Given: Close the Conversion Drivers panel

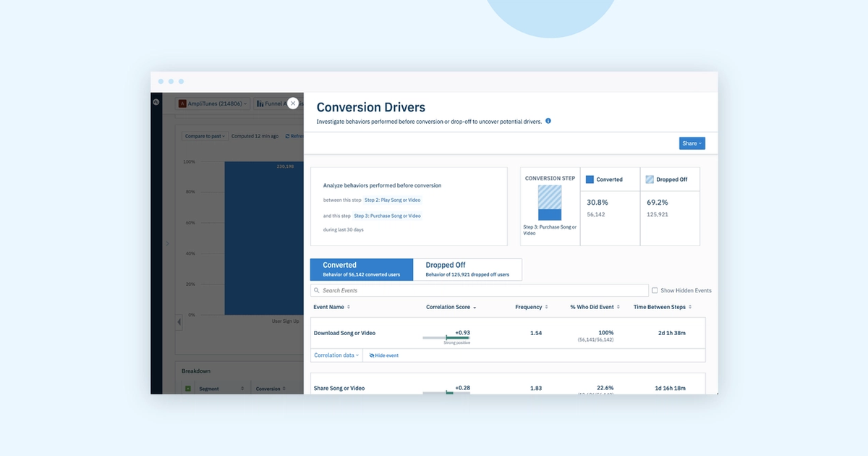Looking at the screenshot, I should pyautogui.click(x=293, y=104).
